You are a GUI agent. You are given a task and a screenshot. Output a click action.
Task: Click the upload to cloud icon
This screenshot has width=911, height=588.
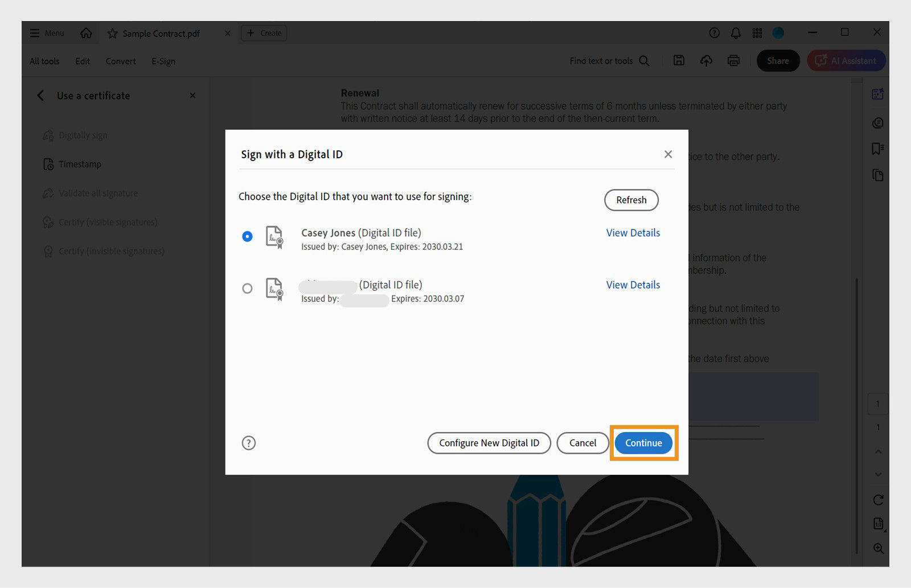(706, 61)
